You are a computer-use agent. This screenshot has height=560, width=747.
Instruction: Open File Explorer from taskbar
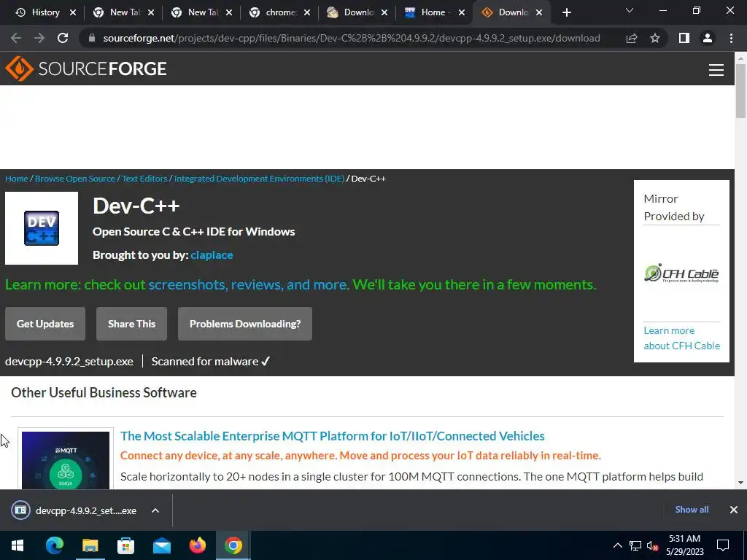[x=90, y=545]
